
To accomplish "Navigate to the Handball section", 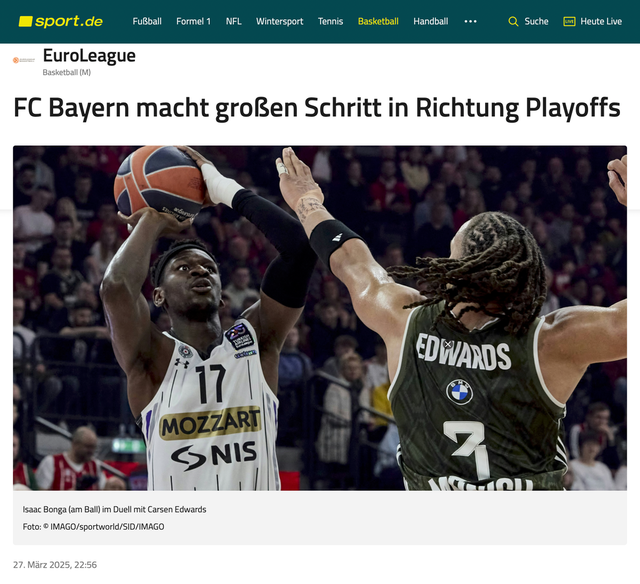I will pos(431,21).
